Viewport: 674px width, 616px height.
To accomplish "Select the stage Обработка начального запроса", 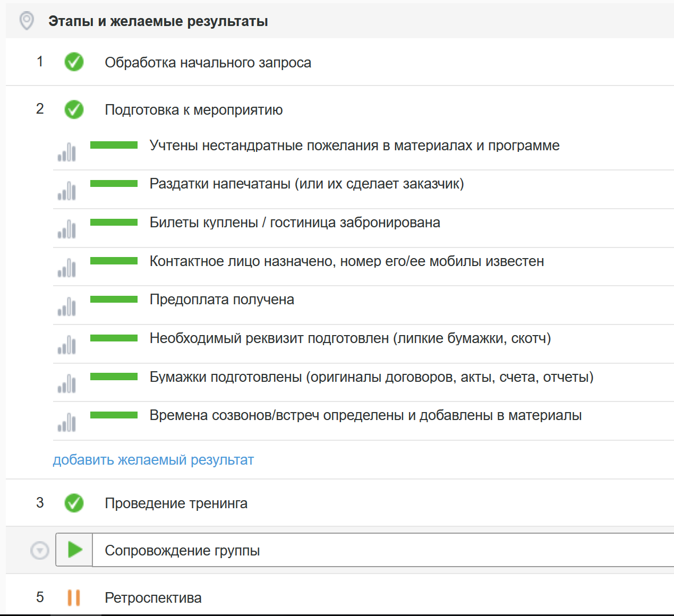I will pyautogui.click(x=208, y=63).
